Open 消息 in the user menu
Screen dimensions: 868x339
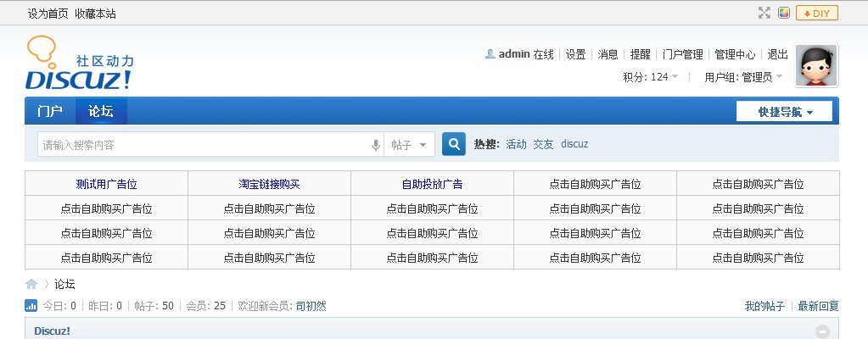[608, 54]
